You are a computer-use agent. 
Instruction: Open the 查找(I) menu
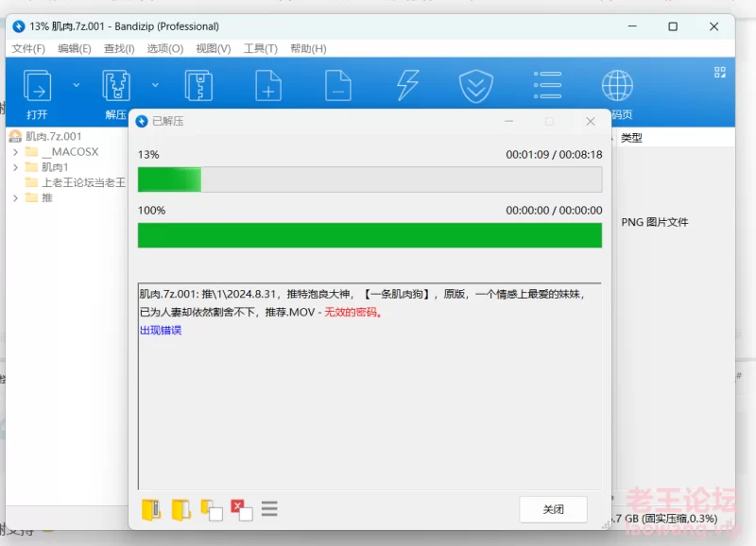(x=119, y=49)
